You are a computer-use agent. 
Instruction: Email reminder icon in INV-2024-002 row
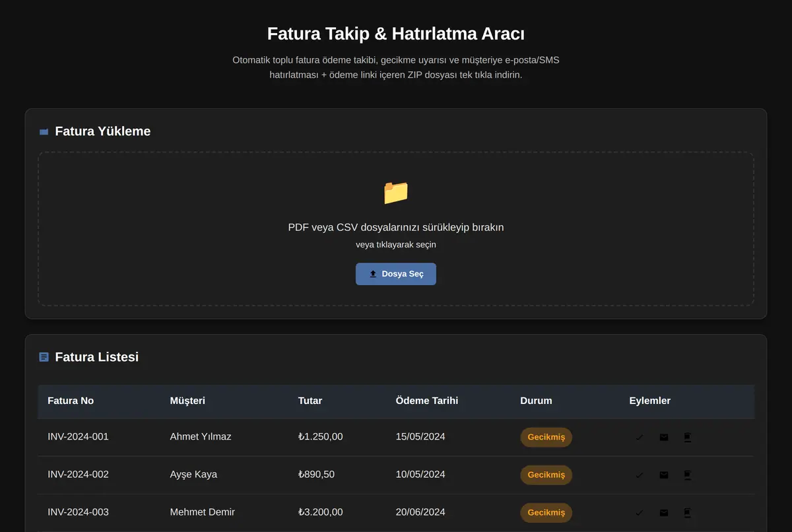[x=664, y=475]
